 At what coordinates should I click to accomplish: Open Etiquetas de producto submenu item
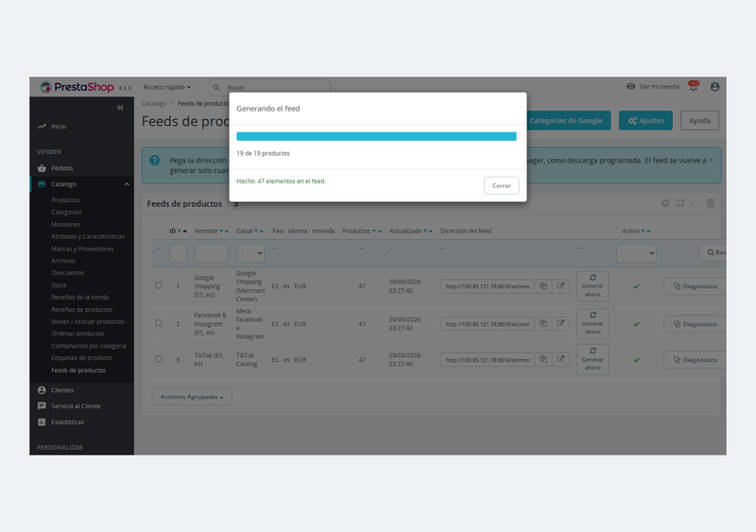pyautogui.click(x=81, y=358)
